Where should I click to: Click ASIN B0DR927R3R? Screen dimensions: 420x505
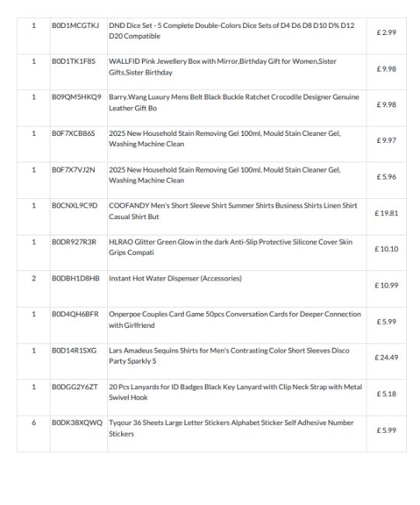pyautogui.click(x=74, y=242)
